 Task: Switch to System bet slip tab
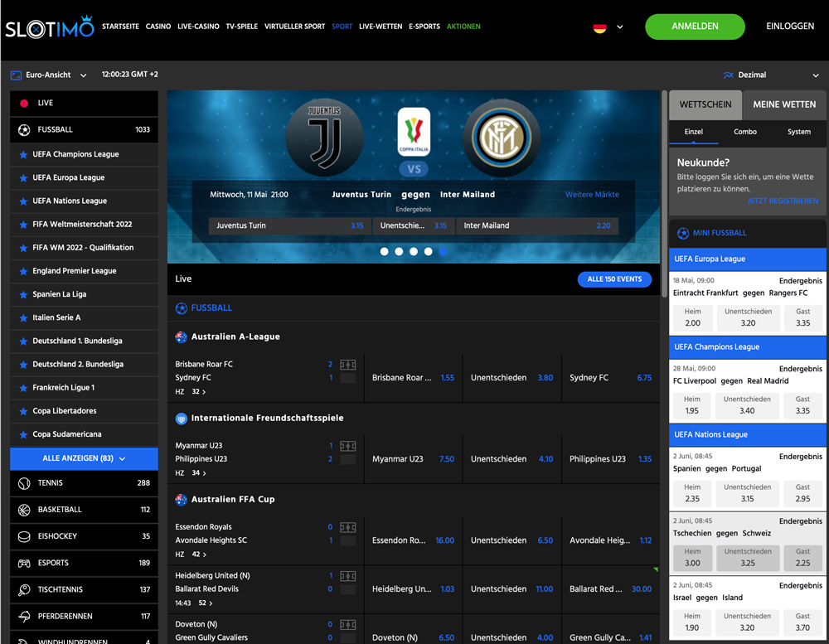click(x=799, y=132)
